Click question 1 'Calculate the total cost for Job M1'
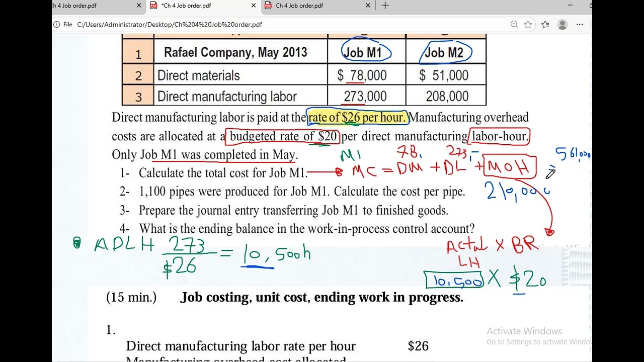This screenshot has width=644, height=362. click(x=214, y=173)
